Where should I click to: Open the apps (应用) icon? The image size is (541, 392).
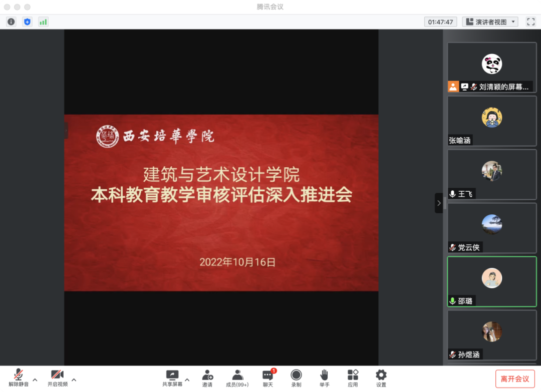(x=353, y=378)
